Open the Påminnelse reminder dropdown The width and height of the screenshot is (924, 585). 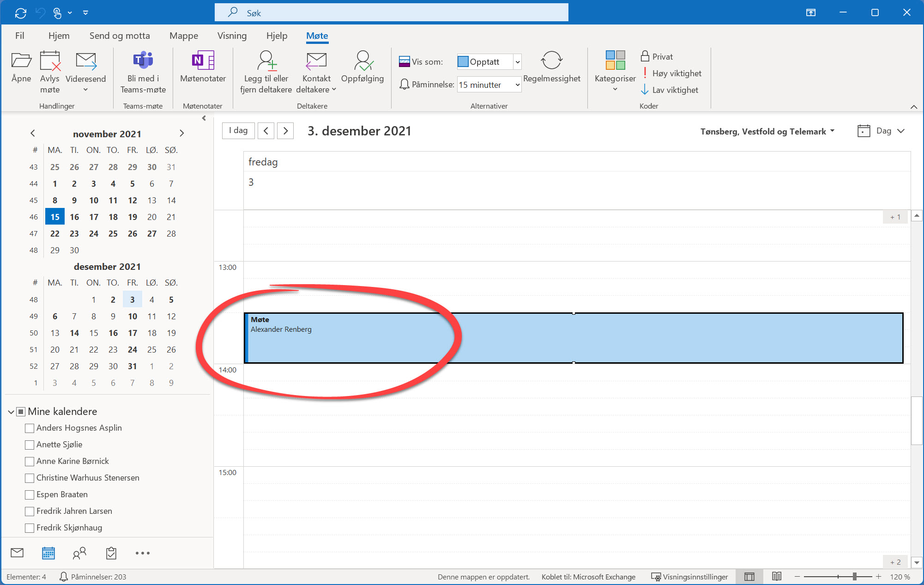516,85
